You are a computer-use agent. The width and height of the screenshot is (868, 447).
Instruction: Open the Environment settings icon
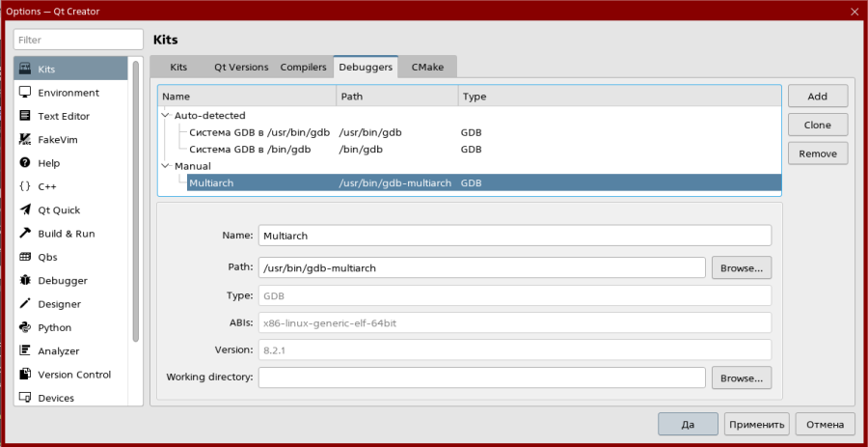pyautogui.click(x=26, y=93)
